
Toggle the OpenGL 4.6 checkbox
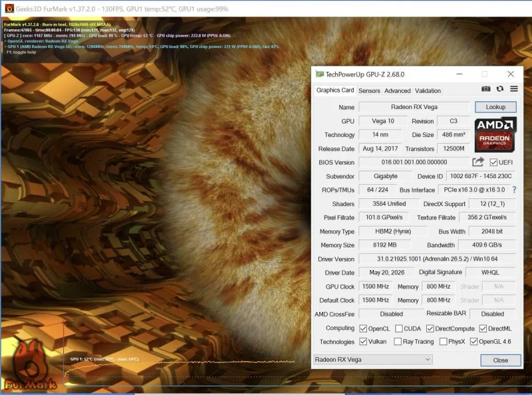click(473, 341)
